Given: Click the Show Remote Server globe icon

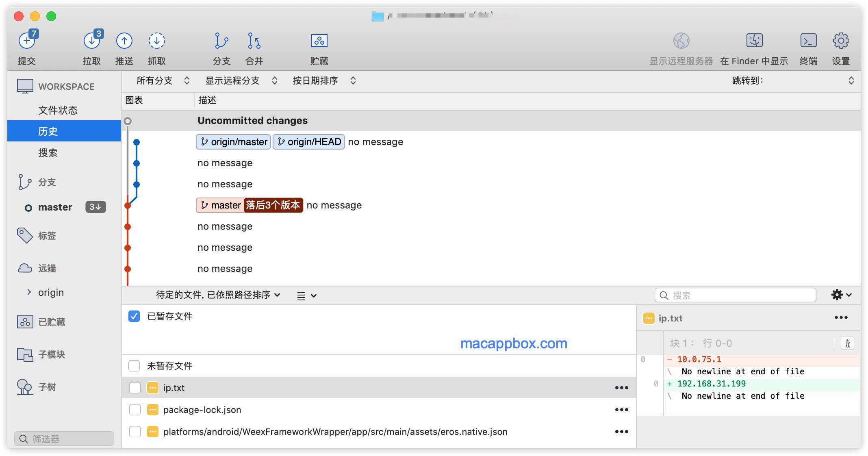Looking at the screenshot, I should point(681,41).
